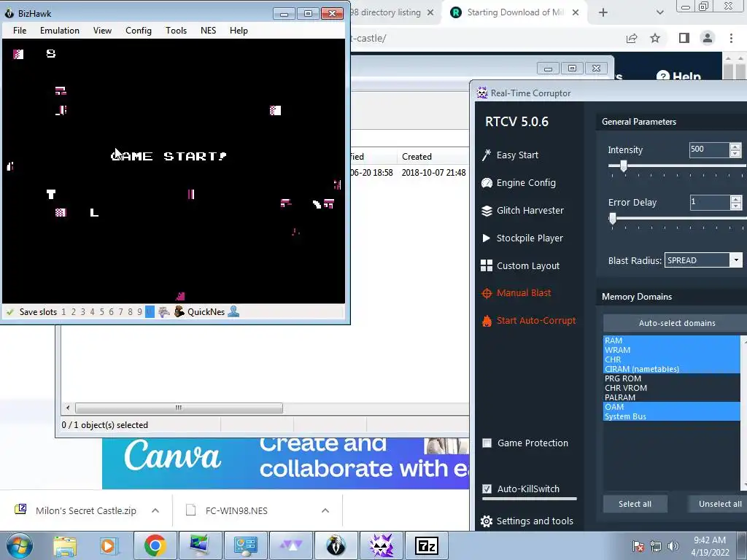Click Intensity value field showing 500
Screen dimensions: 747x560
[x=709, y=149]
